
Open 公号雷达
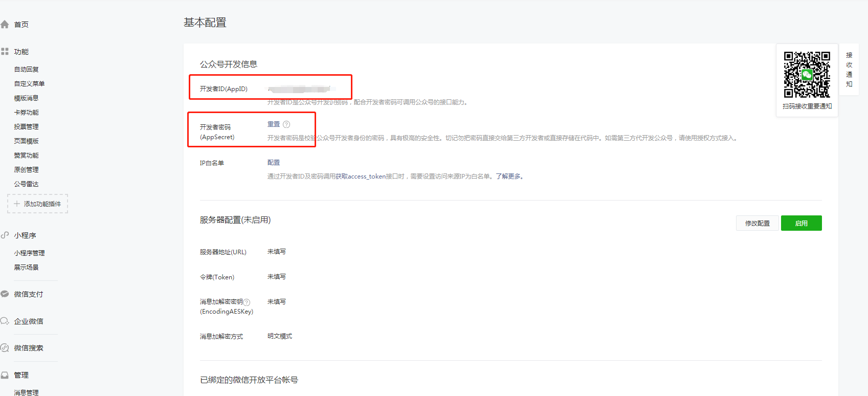(x=27, y=184)
